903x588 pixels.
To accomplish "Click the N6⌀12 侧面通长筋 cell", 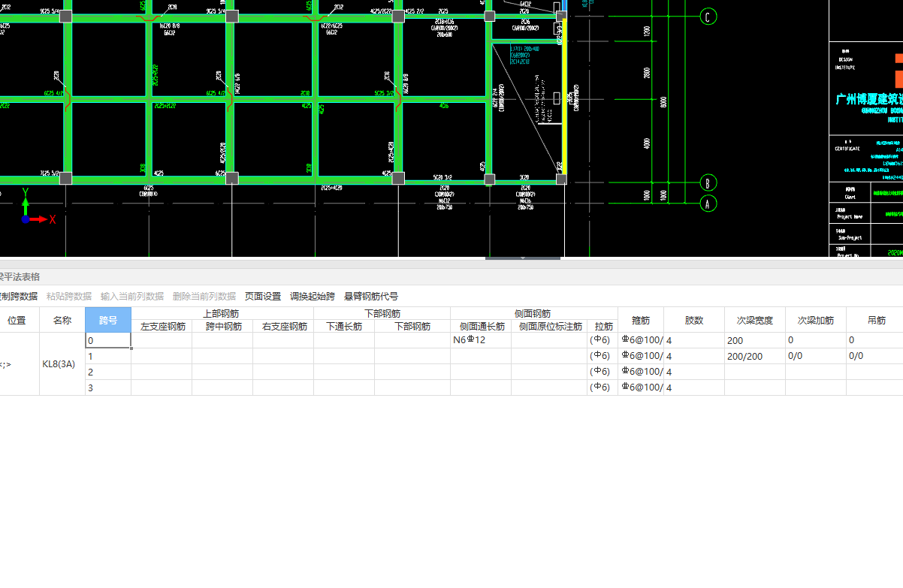I will [x=481, y=340].
